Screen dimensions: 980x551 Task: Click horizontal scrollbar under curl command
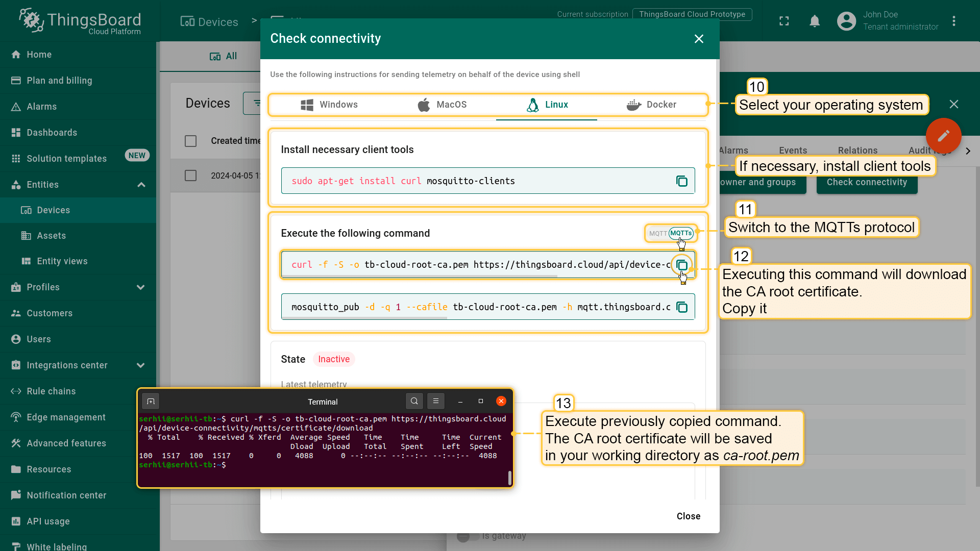coord(419,277)
